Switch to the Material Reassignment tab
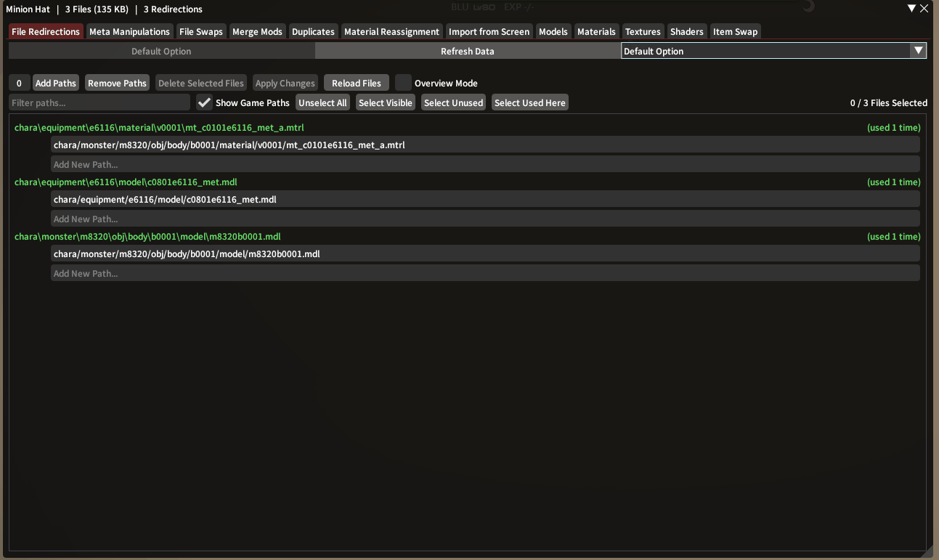939x560 pixels. tap(391, 31)
